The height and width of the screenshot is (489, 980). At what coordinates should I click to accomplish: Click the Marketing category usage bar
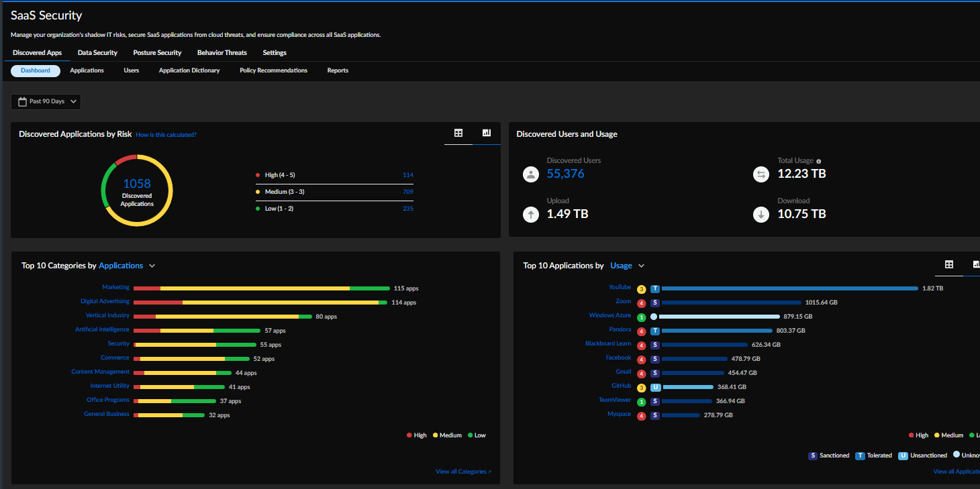tap(261, 288)
